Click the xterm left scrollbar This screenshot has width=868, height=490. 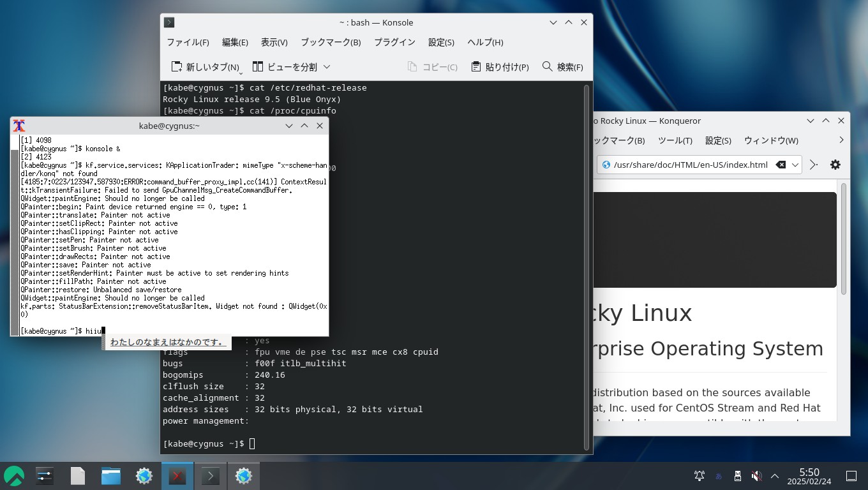[x=15, y=235]
